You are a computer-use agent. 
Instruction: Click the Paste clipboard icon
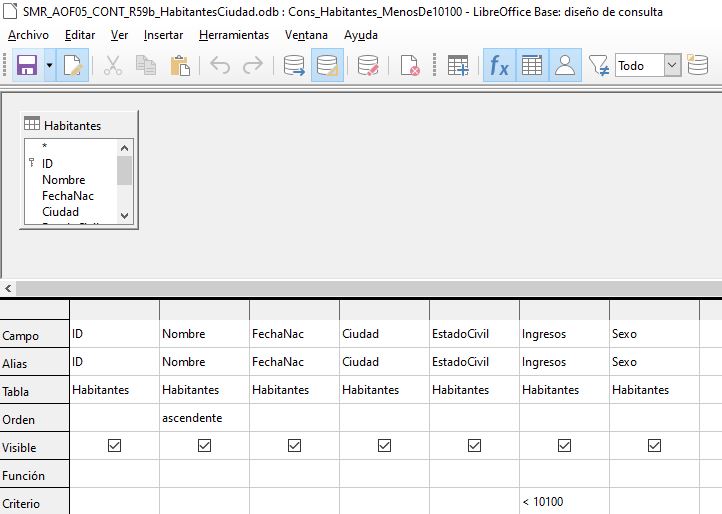point(180,65)
